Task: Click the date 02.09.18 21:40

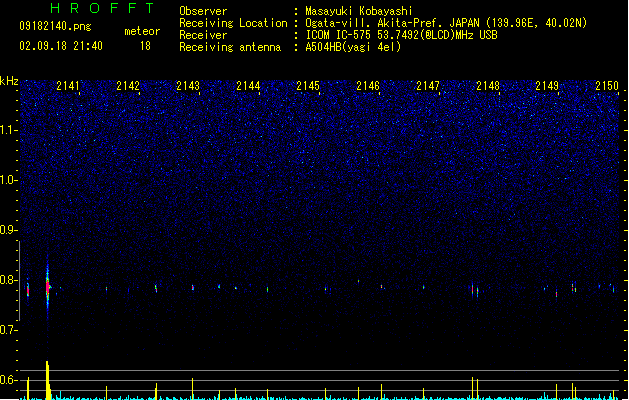Action: pyautogui.click(x=61, y=46)
